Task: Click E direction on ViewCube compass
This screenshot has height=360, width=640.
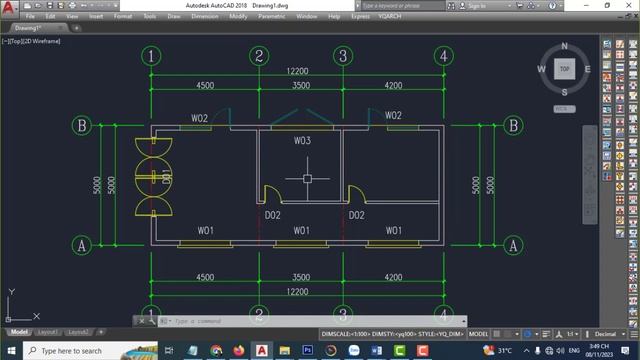Action: pyautogui.click(x=587, y=69)
